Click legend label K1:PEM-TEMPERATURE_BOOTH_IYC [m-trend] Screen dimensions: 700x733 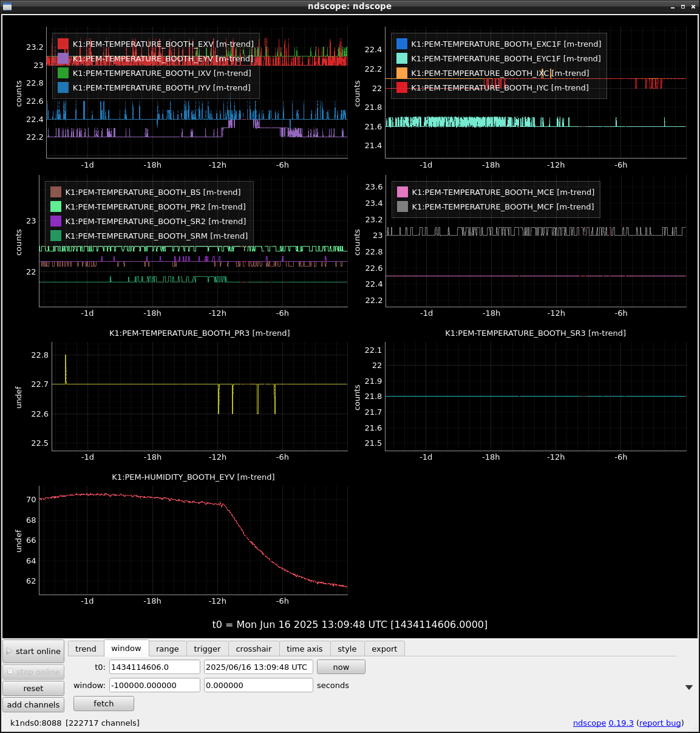point(500,88)
